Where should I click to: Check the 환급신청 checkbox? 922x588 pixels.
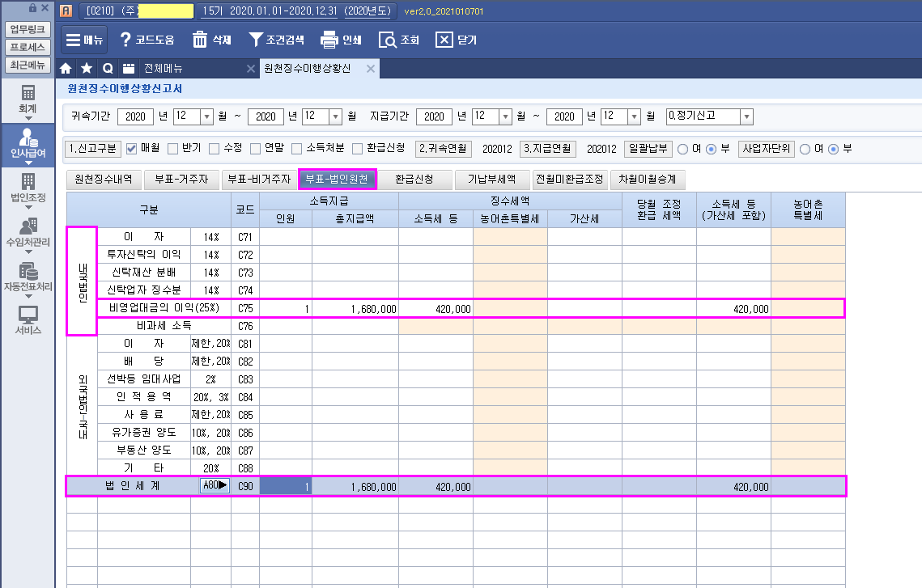click(x=358, y=149)
